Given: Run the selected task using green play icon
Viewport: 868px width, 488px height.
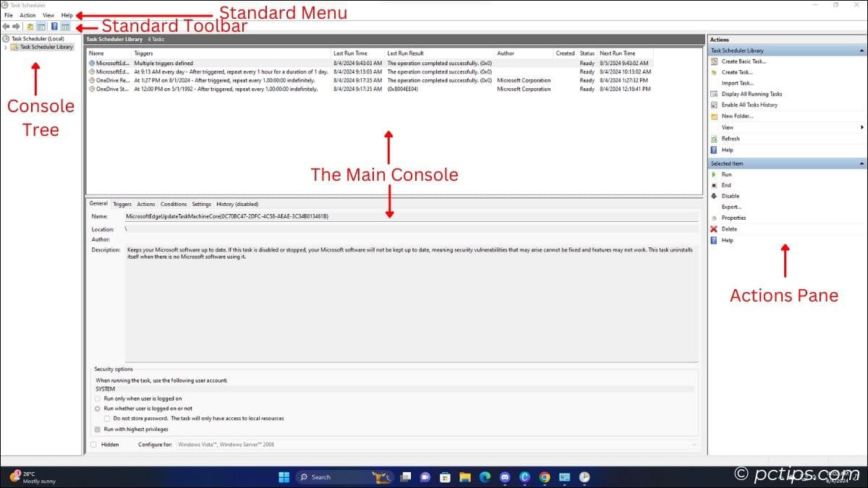Looking at the screenshot, I should 713,174.
